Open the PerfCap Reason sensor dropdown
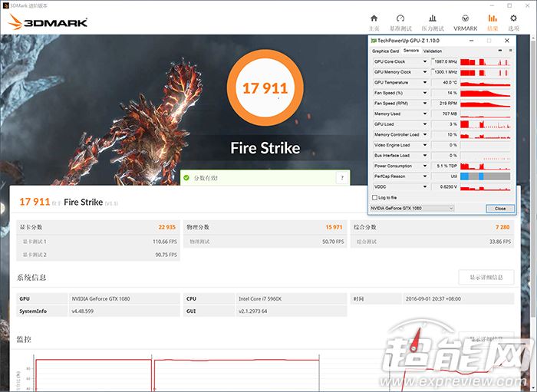Image resolution: width=537 pixels, height=392 pixels. point(425,176)
